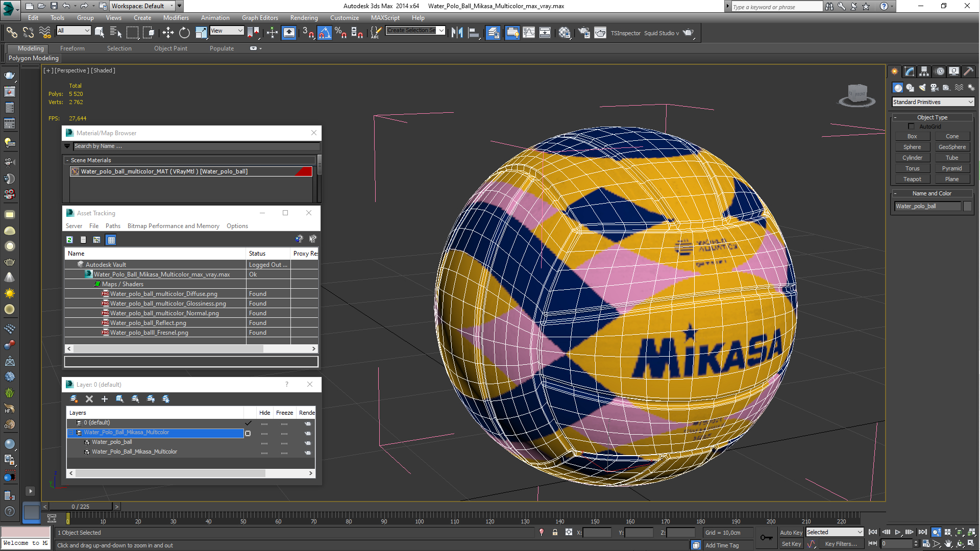Open the key filter Selected dropdown
Viewport: 980px width, 551px height.
(834, 532)
